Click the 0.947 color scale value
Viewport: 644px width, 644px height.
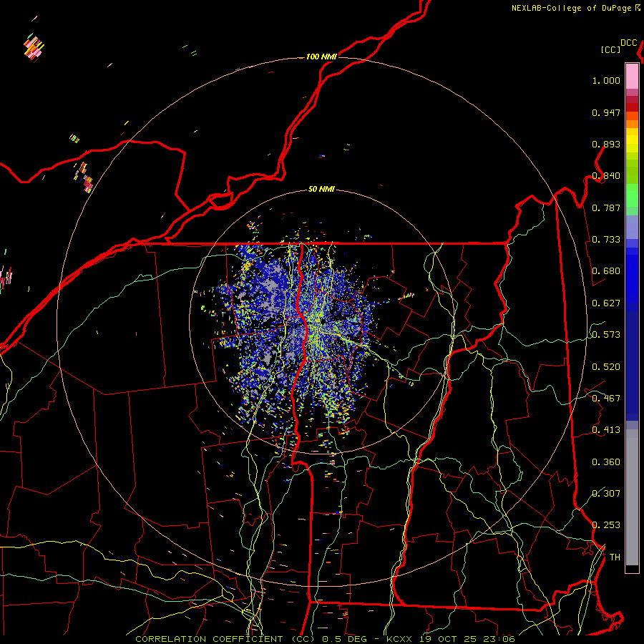pos(606,112)
